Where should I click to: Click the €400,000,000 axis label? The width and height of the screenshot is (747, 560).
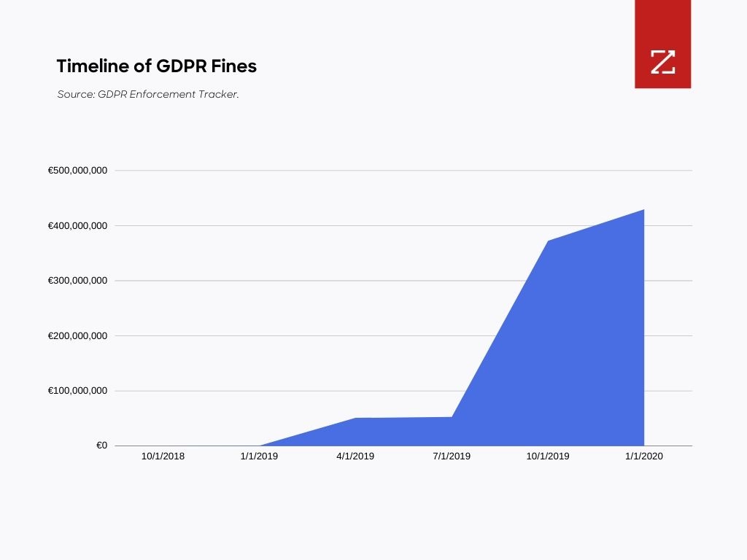(77, 226)
